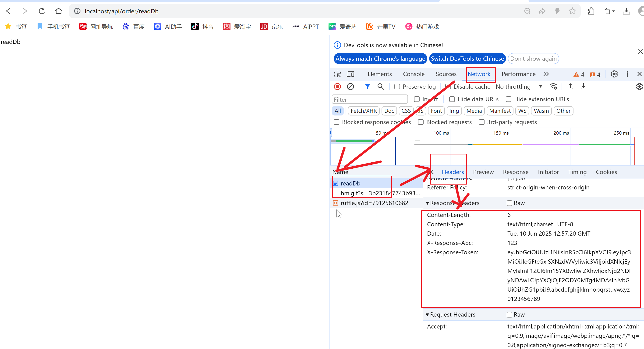The height and width of the screenshot is (349, 644).
Task: Open the Cookies tab of request
Action: pyautogui.click(x=606, y=172)
